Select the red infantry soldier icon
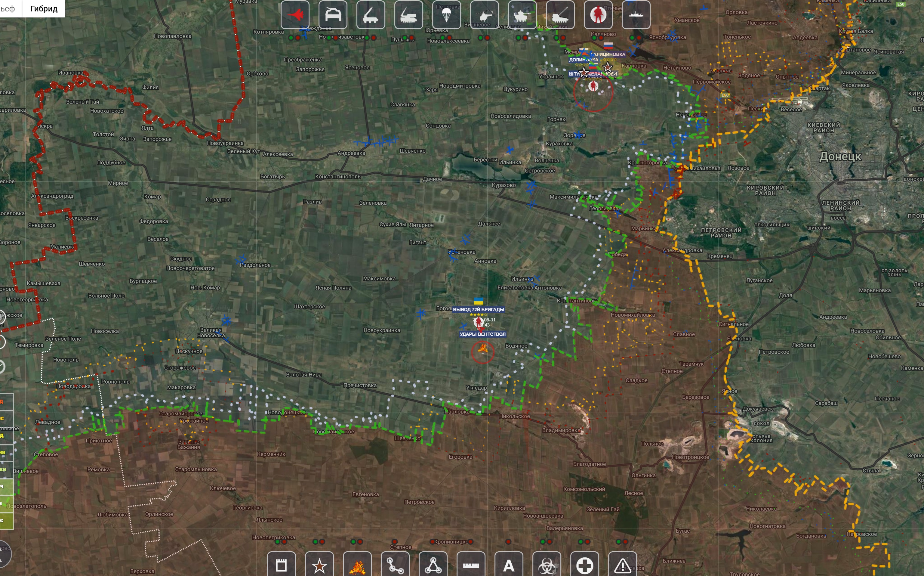Screen dimensions: 924x576 tap(598, 15)
